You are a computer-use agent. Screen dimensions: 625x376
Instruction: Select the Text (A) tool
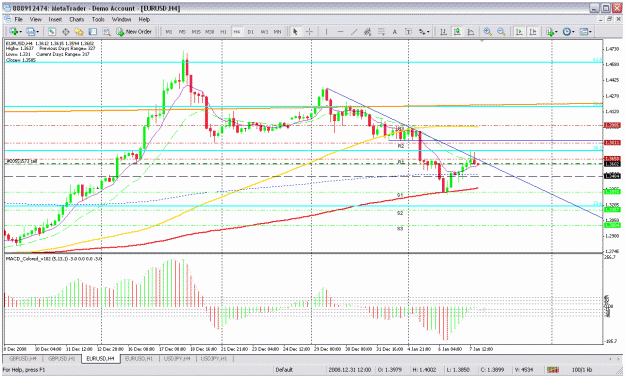tap(395, 31)
